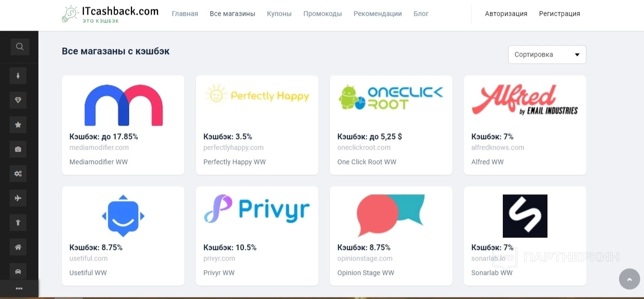This screenshot has height=299, width=644.
Task: Open the Mediamodifier store card logo
Action: click(123, 105)
